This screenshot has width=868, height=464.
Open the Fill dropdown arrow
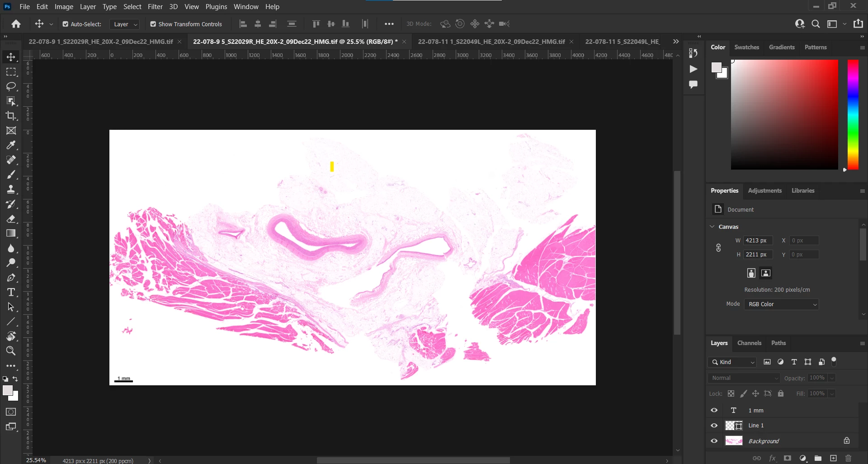point(832,394)
